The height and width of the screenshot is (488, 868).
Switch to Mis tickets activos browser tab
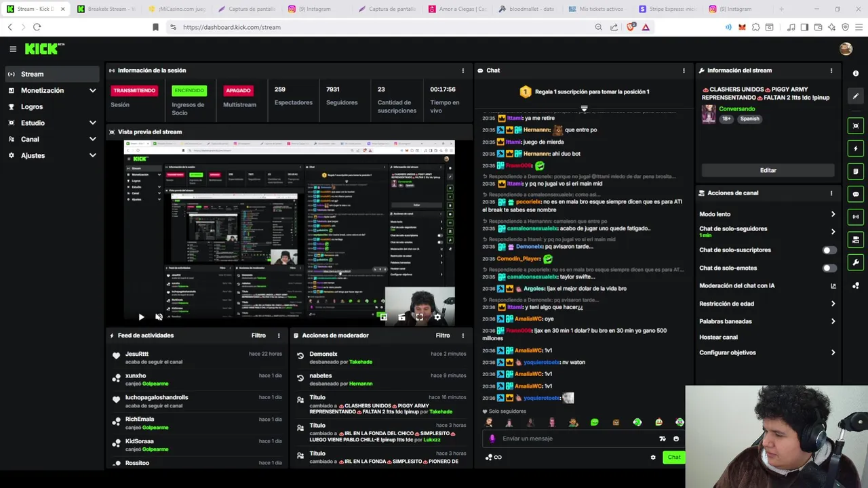coord(598,9)
